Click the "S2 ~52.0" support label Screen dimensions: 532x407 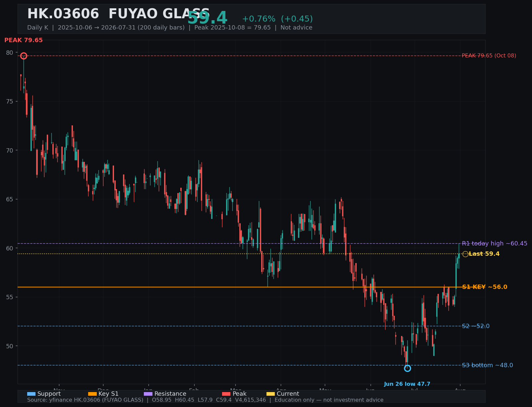476,326
